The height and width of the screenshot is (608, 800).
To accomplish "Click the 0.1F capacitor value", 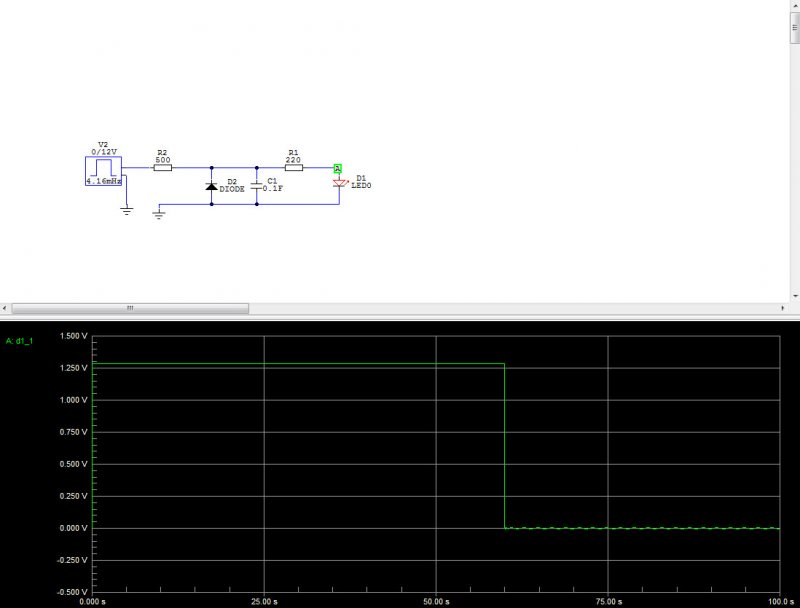I will click(x=273, y=188).
